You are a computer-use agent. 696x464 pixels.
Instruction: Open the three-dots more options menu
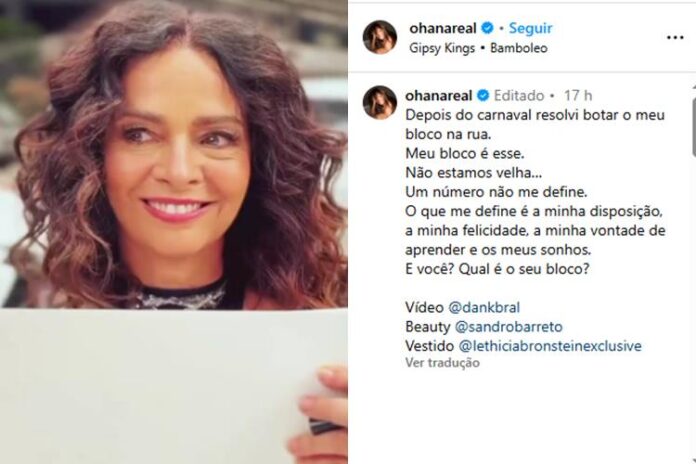[x=675, y=37]
